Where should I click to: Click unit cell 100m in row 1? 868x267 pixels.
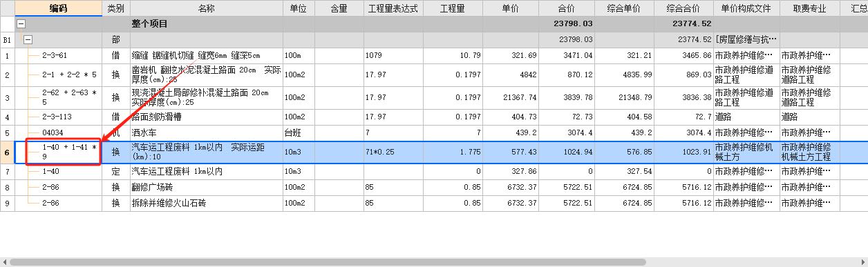click(299, 55)
